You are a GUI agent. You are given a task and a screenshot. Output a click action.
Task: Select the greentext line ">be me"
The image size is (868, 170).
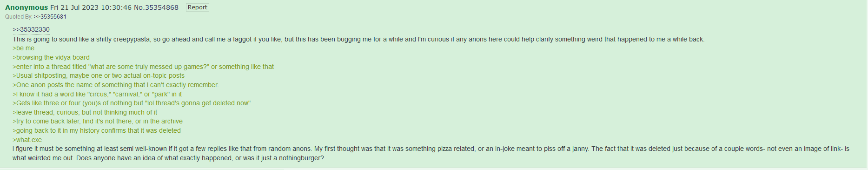(x=23, y=48)
